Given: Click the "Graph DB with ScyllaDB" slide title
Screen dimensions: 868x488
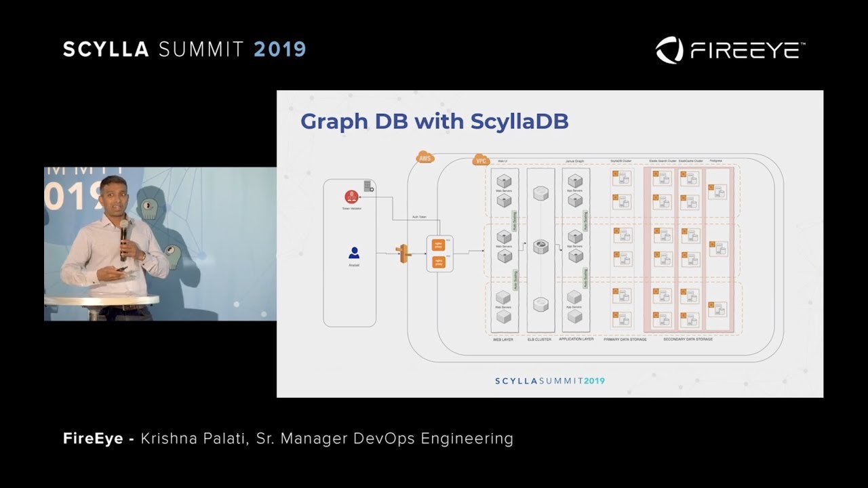Looking at the screenshot, I should (434, 121).
